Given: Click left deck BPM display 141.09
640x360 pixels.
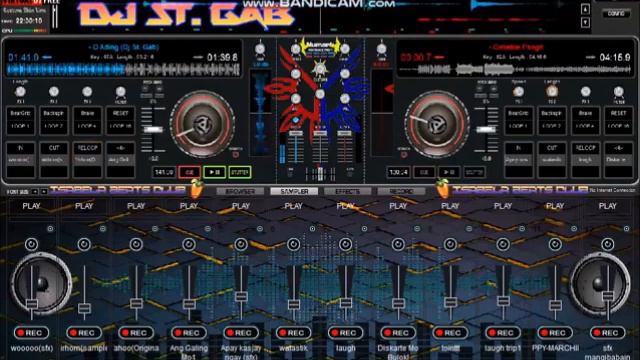Looking at the screenshot, I should click(x=164, y=172).
